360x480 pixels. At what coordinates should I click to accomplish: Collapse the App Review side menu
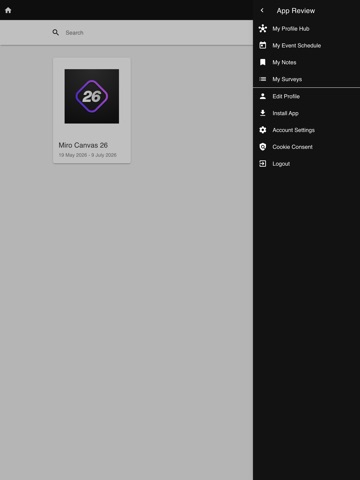point(262,10)
